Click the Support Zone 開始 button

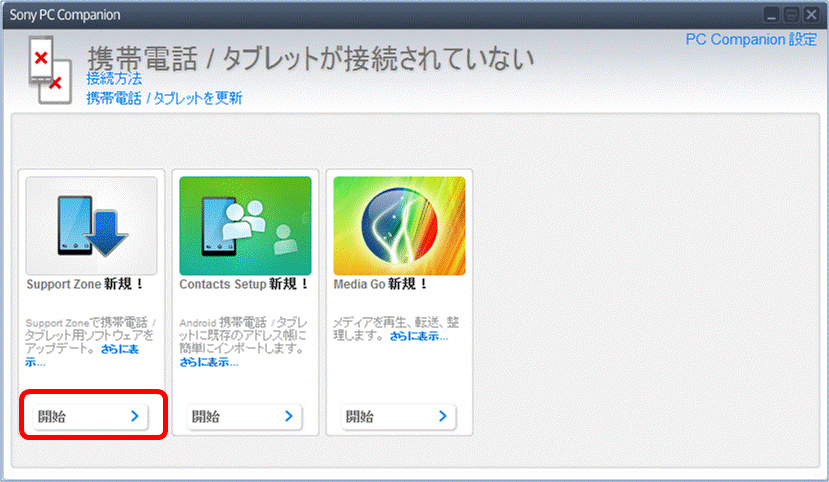coord(90,416)
